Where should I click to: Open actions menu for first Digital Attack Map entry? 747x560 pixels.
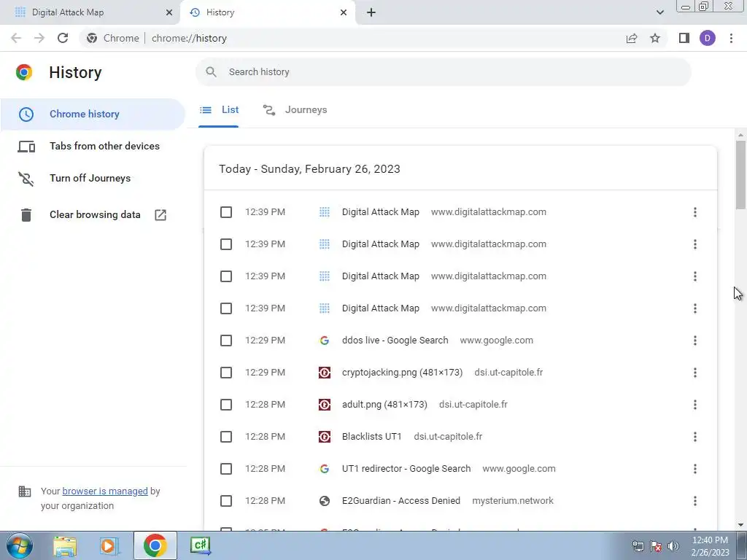point(695,212)
